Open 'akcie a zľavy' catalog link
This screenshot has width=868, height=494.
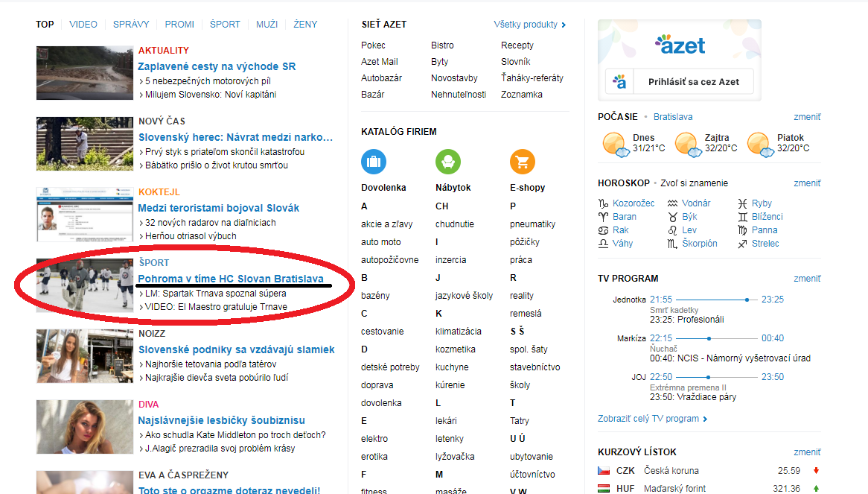tap(387, 224)
